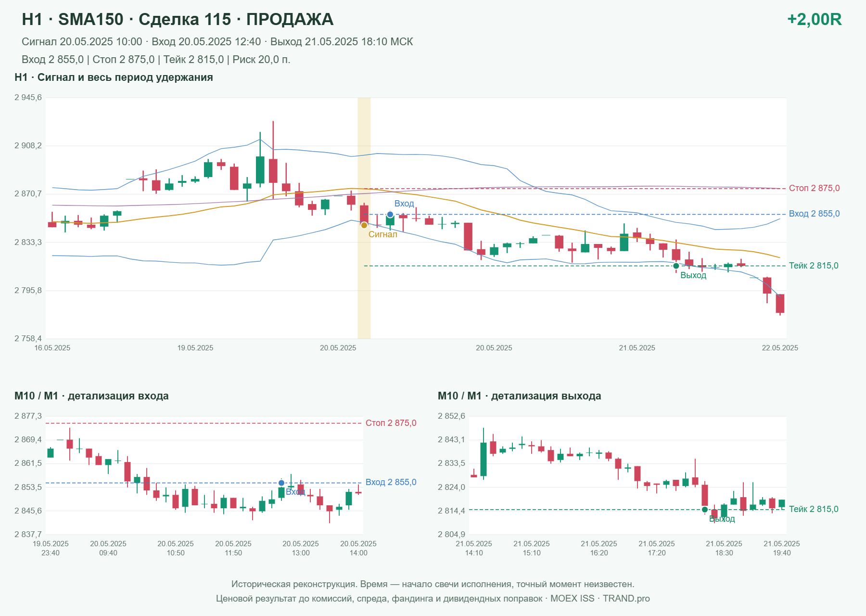Click the 2 870,7 price axis label
Viewport: 866px width, 616px height.
tap(28, 194)
